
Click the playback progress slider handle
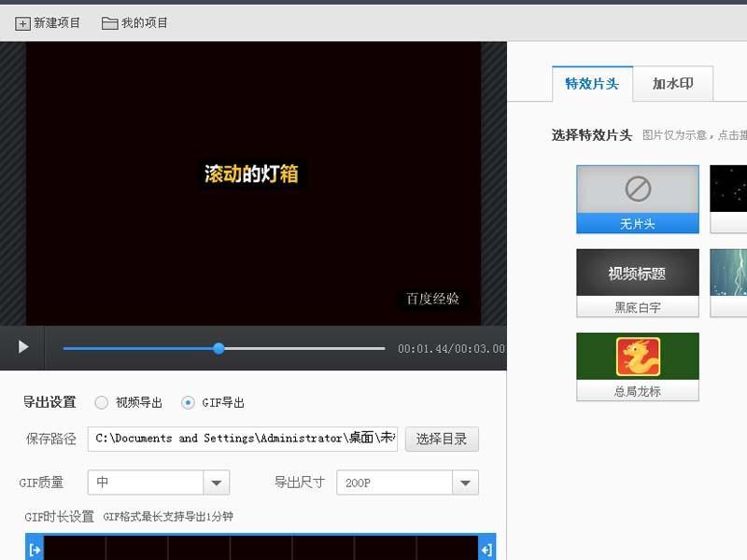(x=218, y=348)
